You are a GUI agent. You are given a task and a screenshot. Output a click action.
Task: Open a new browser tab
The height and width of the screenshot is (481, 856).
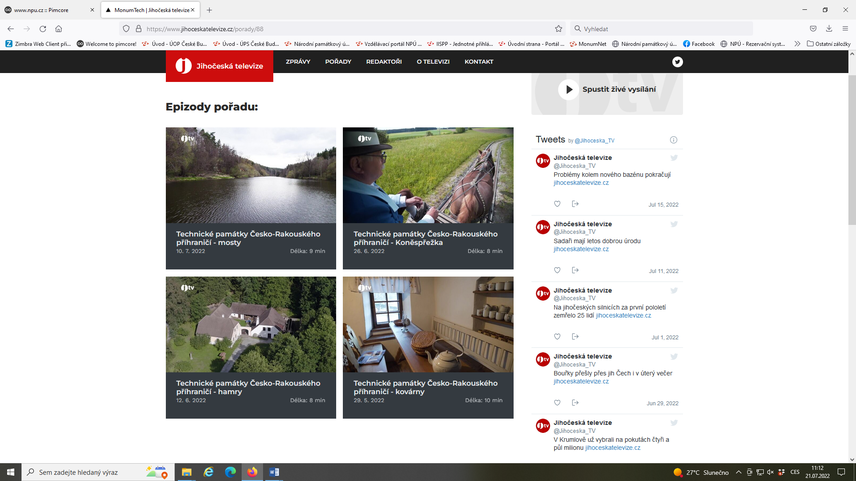point(209,10)
